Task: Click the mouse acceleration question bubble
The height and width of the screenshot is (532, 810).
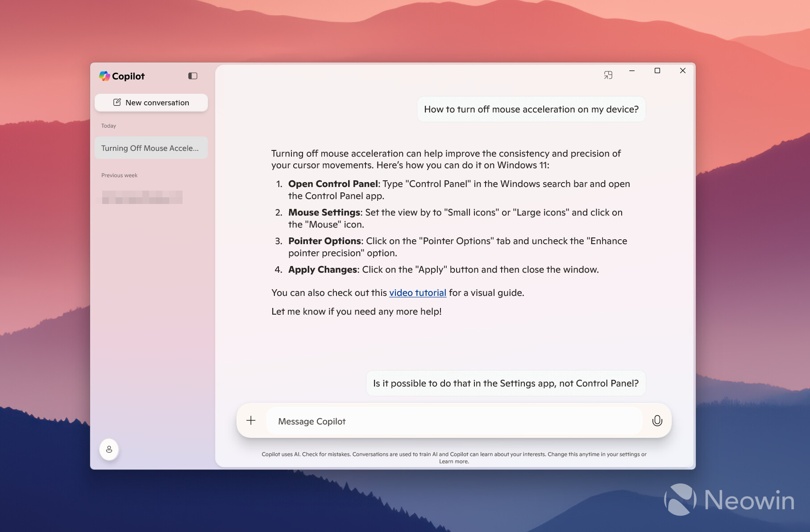Action: [x=531, y=109]
